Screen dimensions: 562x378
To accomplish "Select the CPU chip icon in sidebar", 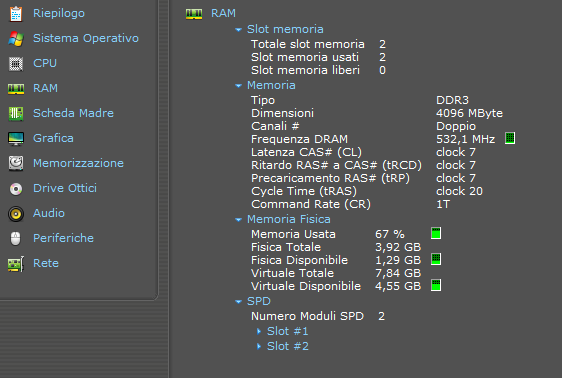I will (16, 64).
